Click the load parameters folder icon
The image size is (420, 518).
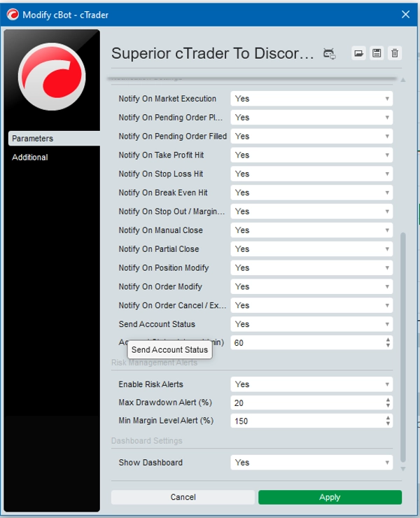[x=358, y=53]
